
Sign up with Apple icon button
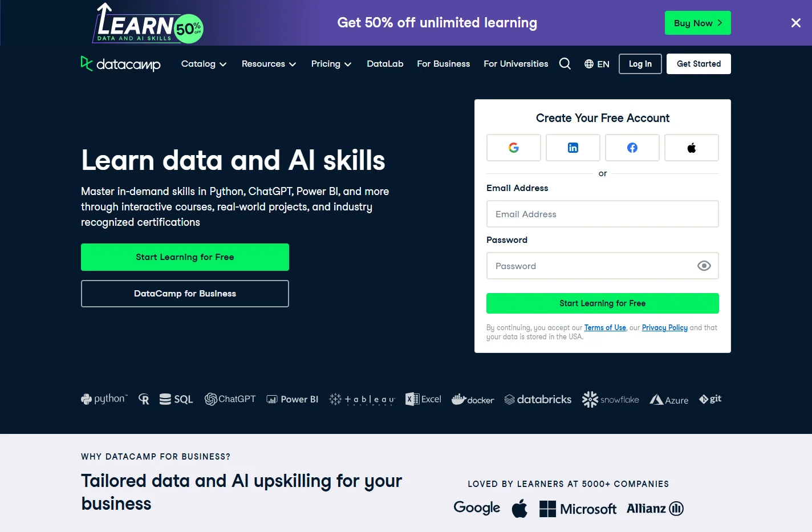pos(692,148)
